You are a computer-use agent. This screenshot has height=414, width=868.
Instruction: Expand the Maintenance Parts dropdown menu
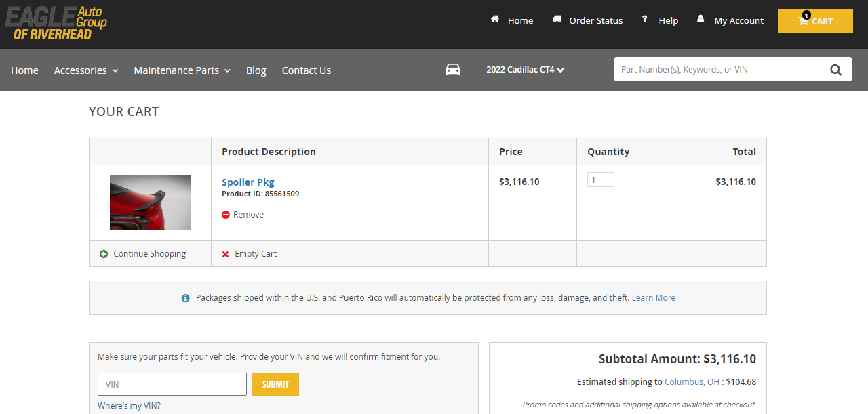[182, 70]
